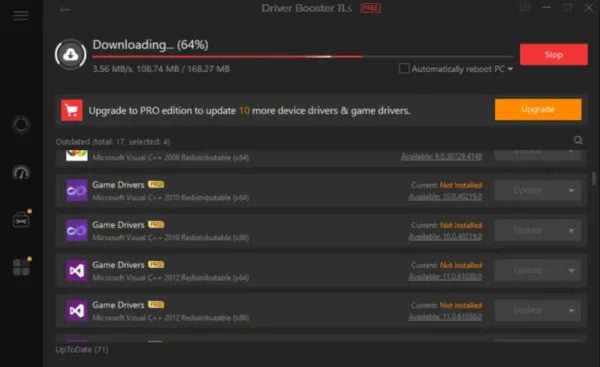Click Not Installed status on 2010 x64 row

(x=461, y=185)
